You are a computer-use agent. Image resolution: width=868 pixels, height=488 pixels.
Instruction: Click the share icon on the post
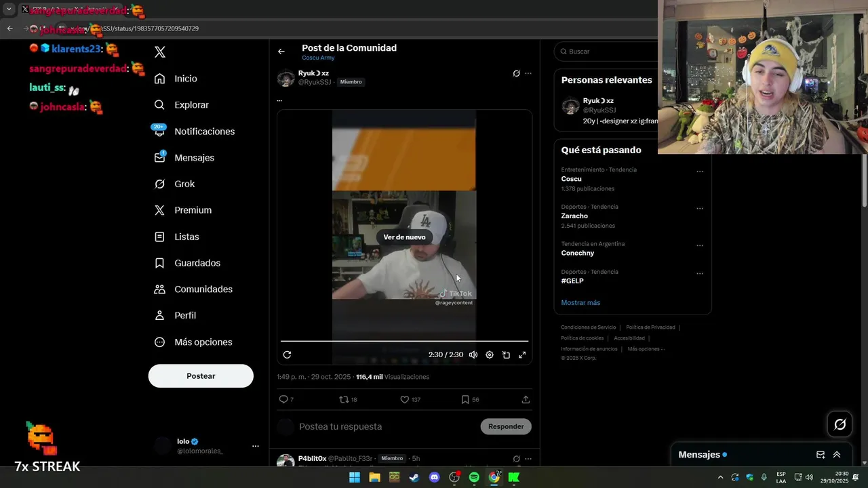526,400
